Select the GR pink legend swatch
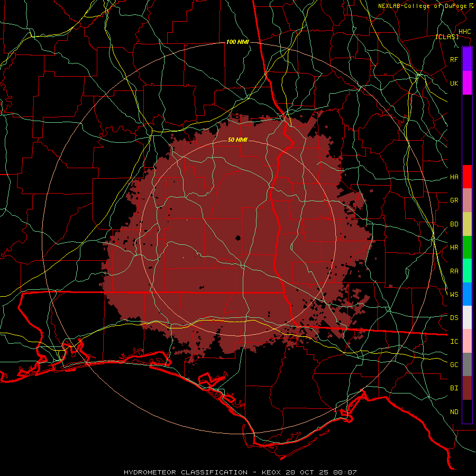The image size is (476, 476). [x=467, y=200]
